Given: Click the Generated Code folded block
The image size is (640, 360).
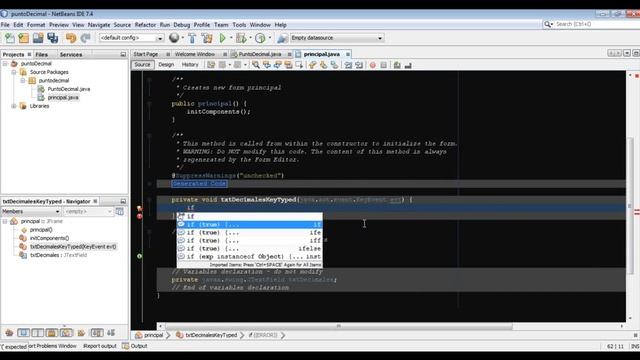Looking at the screenshot, I should point(199,184).
